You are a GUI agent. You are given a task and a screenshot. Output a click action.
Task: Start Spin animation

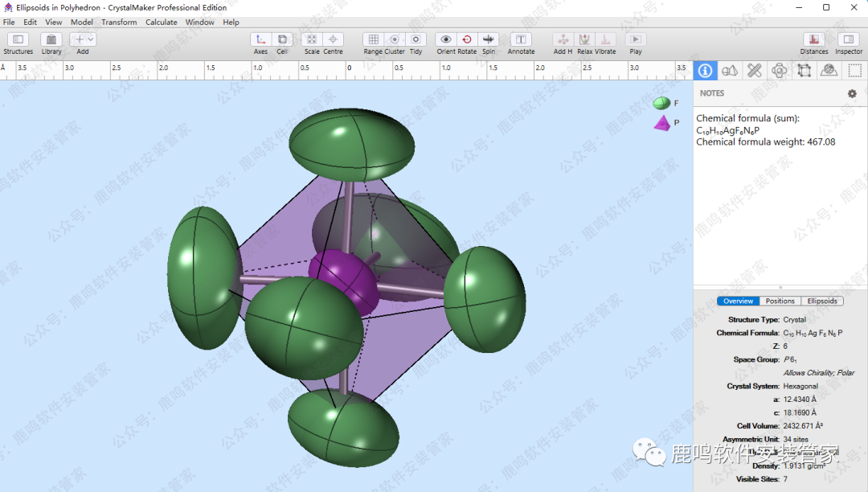(x=489, y=39)
